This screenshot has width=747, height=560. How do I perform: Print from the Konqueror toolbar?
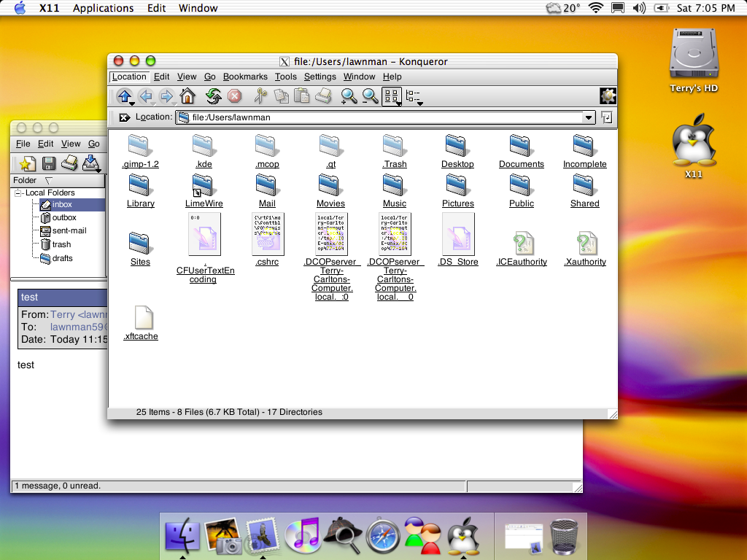click(323, 96)
